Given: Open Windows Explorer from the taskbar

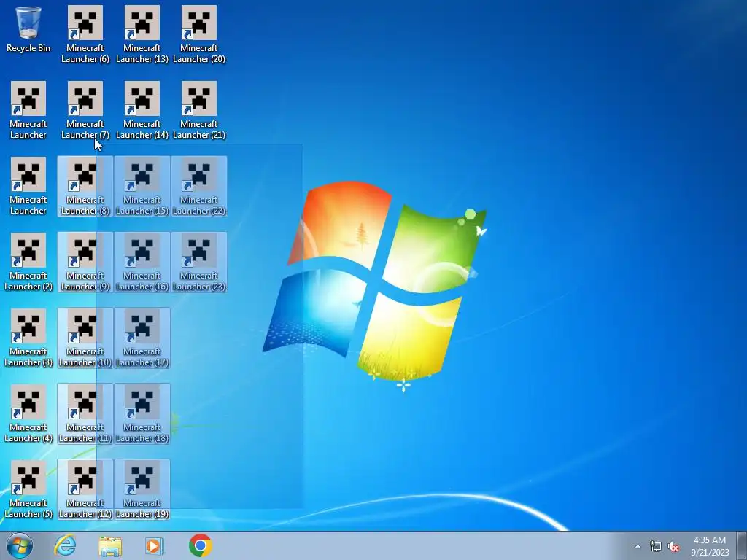Looking at the screenshot, I should [x=110, y=545].
